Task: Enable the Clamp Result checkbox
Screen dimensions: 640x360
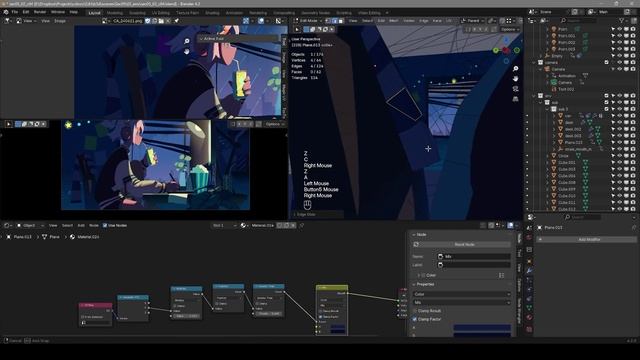Action: click(x=415, y=311)
